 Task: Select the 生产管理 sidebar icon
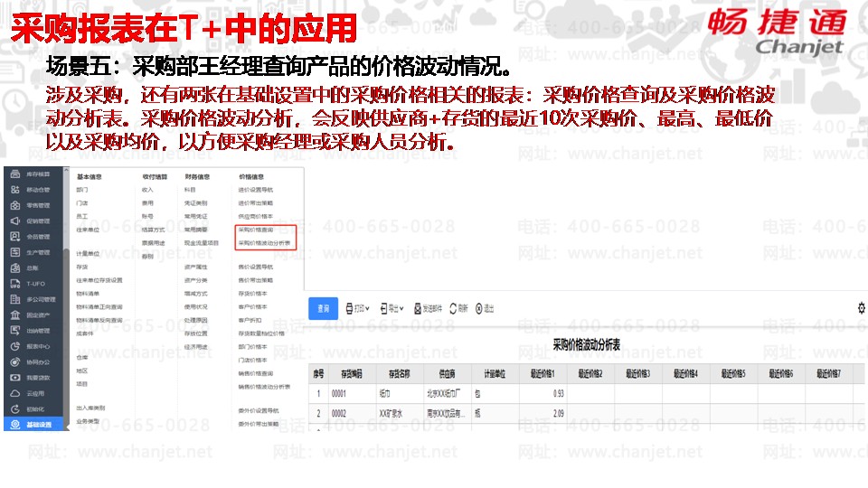click(x=15, y=252)
